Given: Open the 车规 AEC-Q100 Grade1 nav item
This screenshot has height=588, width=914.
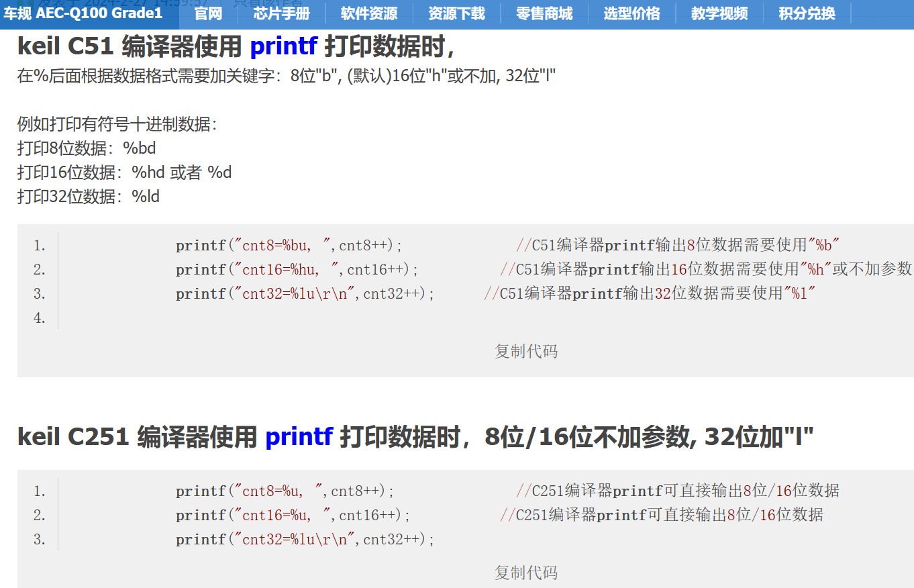Looking at the screenshot, I should tap(83, 13).
